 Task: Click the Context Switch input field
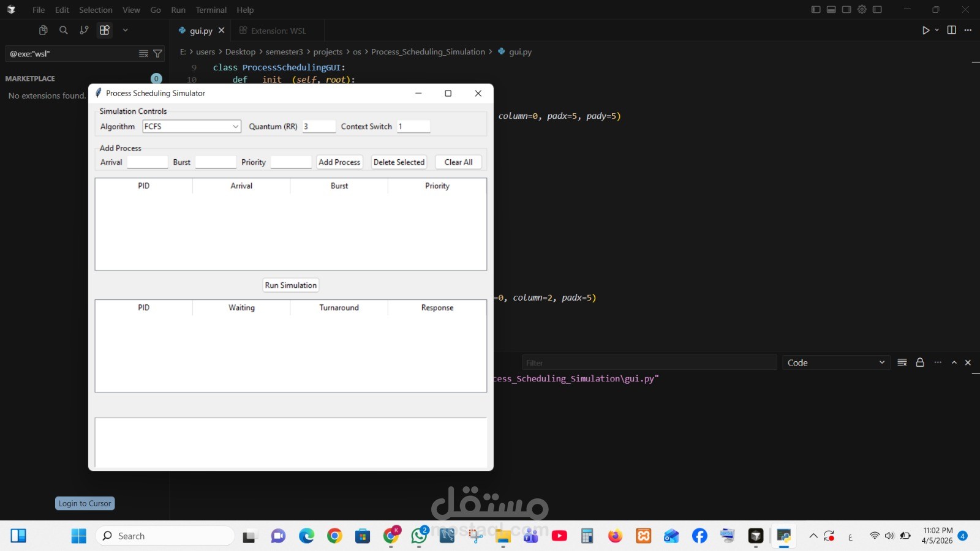pos(414,126)
